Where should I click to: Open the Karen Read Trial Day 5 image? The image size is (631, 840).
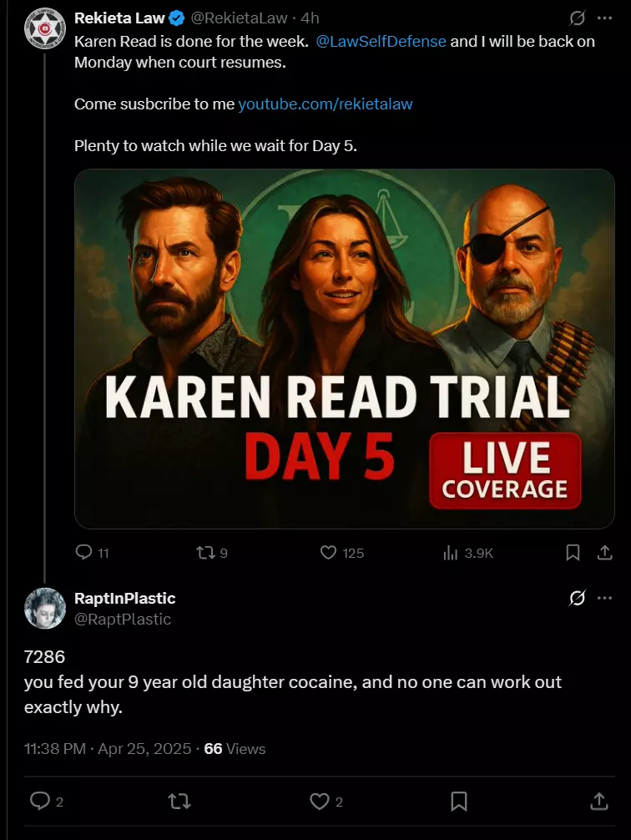click(345, 349)
